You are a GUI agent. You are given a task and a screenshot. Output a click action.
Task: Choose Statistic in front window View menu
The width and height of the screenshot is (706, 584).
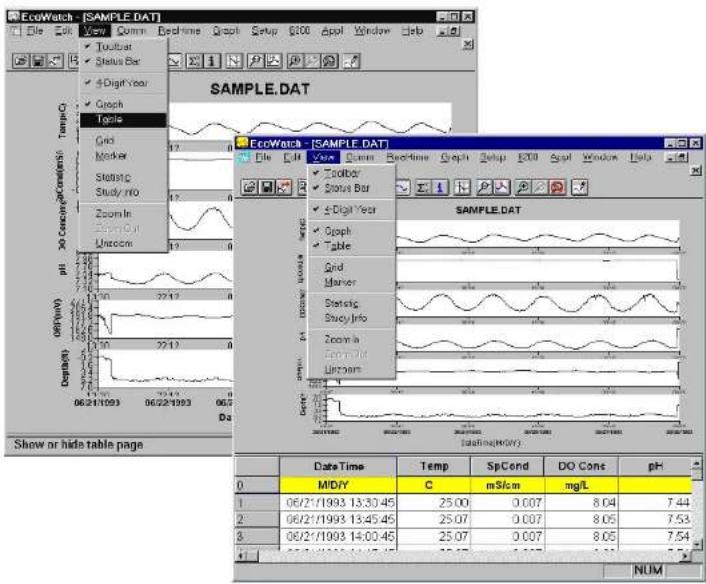351,303
